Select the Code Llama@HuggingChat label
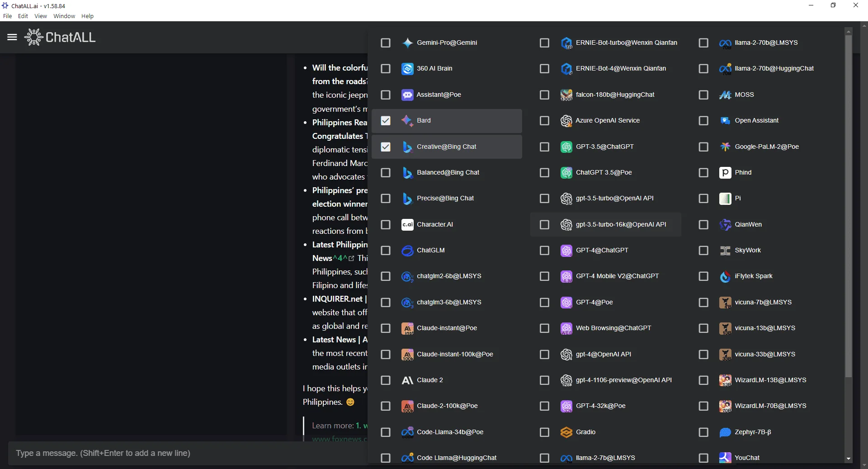 pos(457,458)
